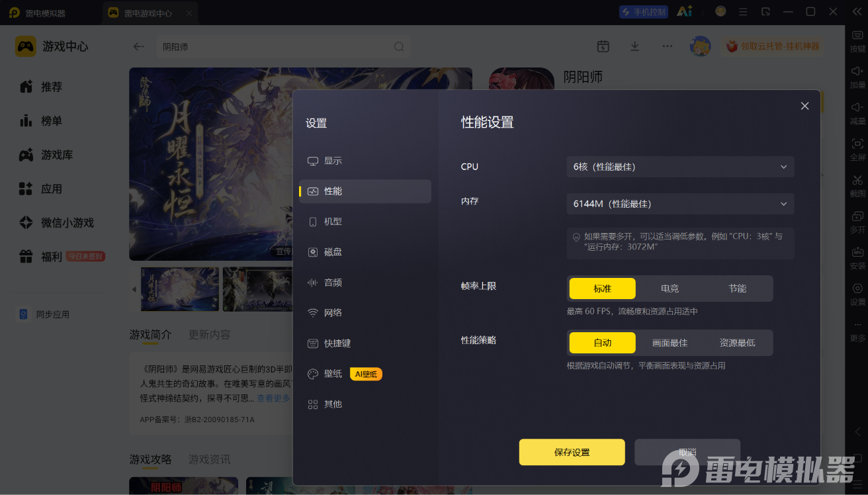Open the 游戏攻略 tab
868x495 pixels.
pyautogui.click(x=150, y=459)
